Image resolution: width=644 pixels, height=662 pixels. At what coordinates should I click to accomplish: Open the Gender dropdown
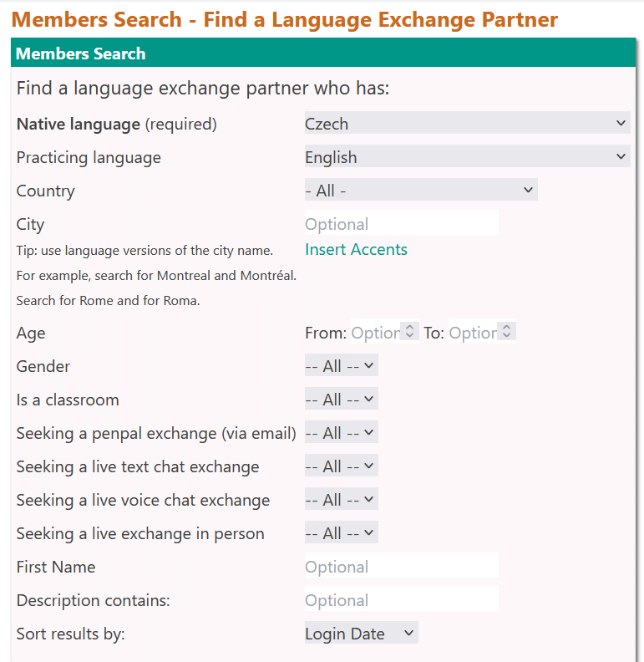[341, 366]
